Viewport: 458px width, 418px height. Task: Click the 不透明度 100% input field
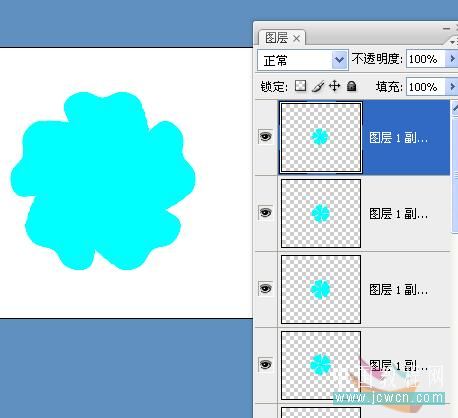tap(426, 59)
